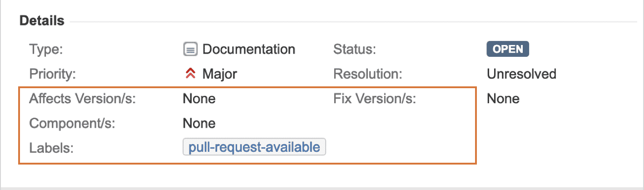Click the Fix Version/s value None
This screenshot has width=644, height=190.
[x=503, y=99]
